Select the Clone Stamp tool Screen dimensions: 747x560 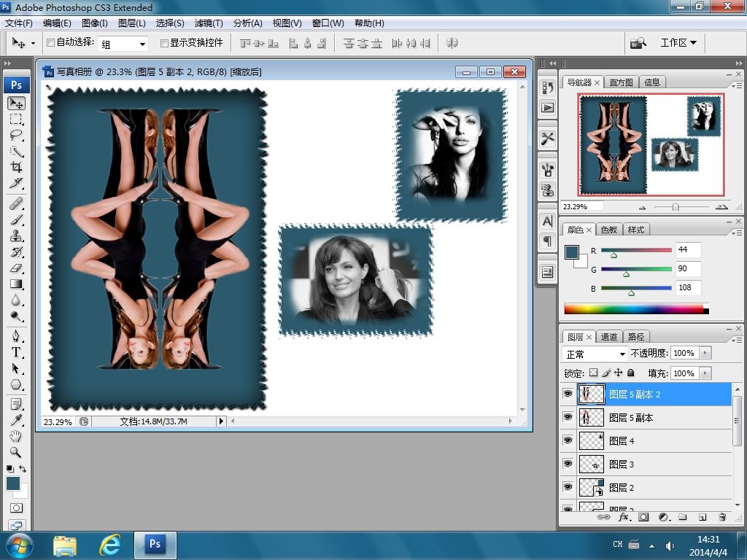(16, 236)
